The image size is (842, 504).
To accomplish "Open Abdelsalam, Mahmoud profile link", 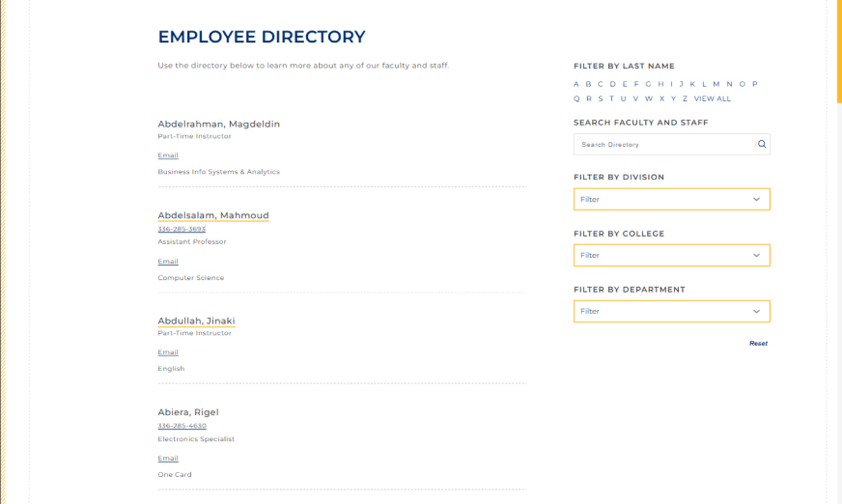I will [x=213, y=215].
